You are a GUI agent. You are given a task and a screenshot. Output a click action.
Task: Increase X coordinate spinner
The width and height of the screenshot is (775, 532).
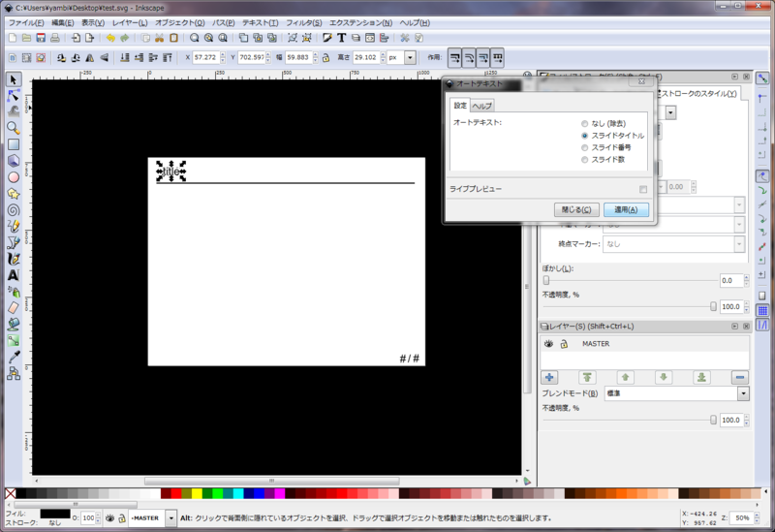(x=223, y=54)
